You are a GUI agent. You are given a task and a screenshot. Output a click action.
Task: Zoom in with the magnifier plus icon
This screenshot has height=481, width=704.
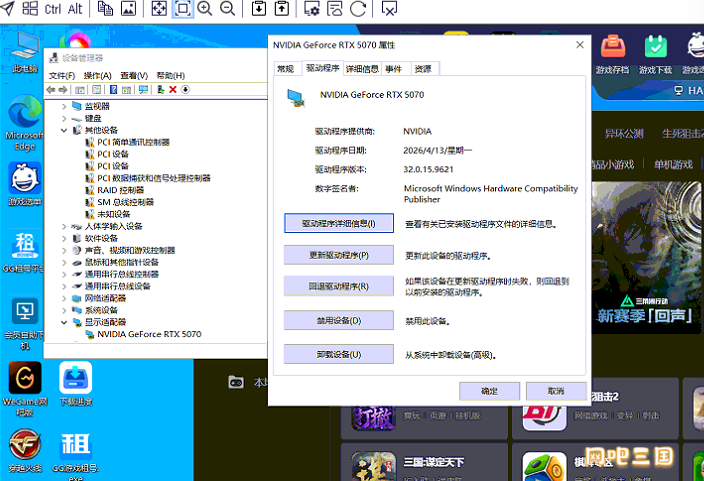coord(205,9)
